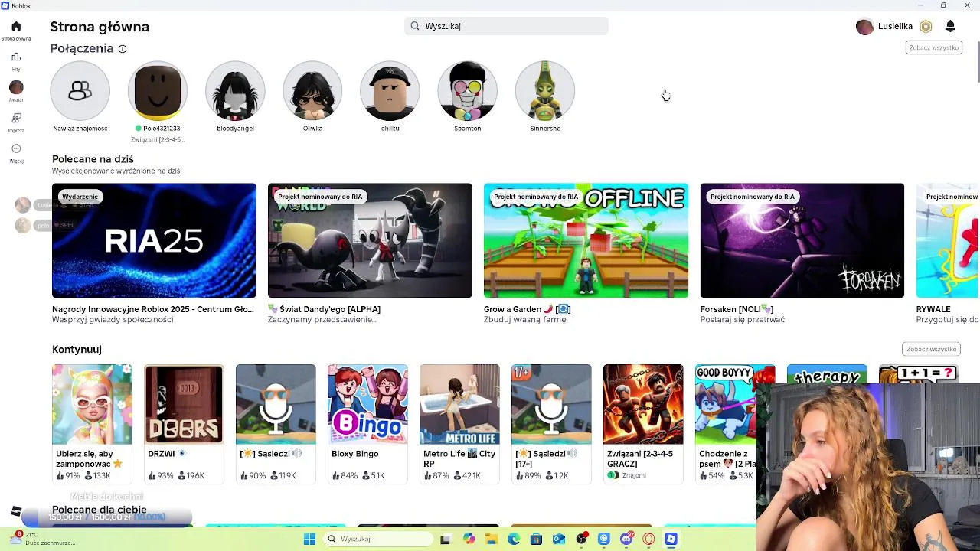This screenshot has width=980, height=551.
Task: Click the Forsaken [NOLI] title text
Action: tap(737, 309)
